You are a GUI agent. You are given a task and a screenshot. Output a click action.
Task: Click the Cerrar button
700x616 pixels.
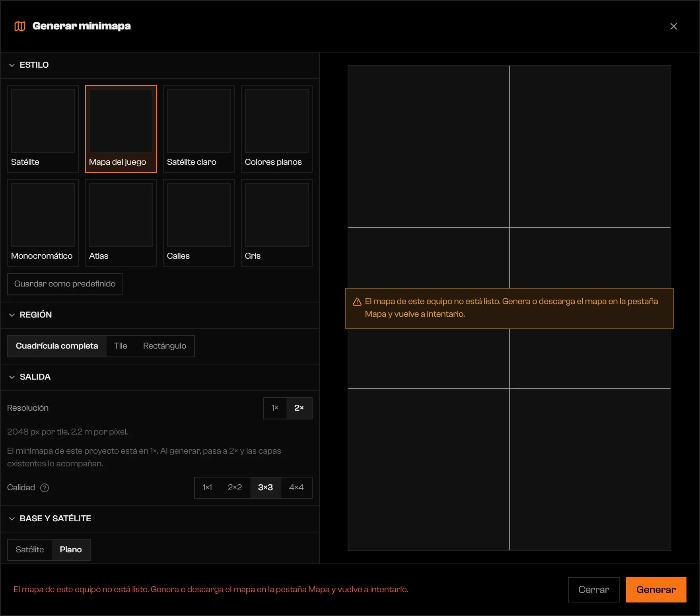[x=594, y=590]
